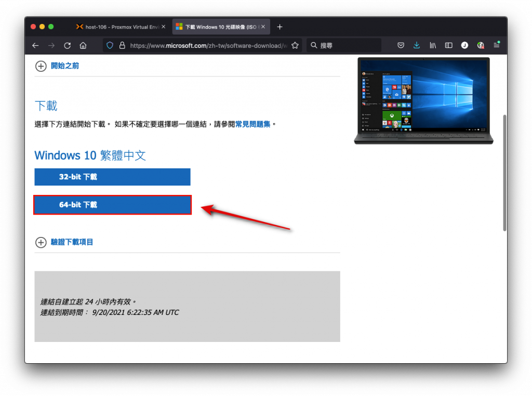Click the 64-bit 下載 button
The width and height of the screenshot is (532, 396).
pyautogui.click(x=112, y=205)
